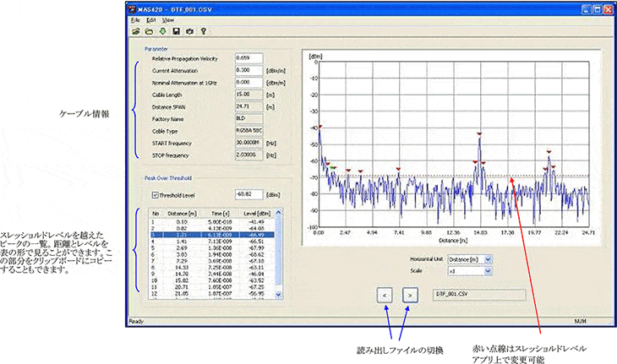Load previous file with the < button
617x364 pixels.
[x=385, y=296]
